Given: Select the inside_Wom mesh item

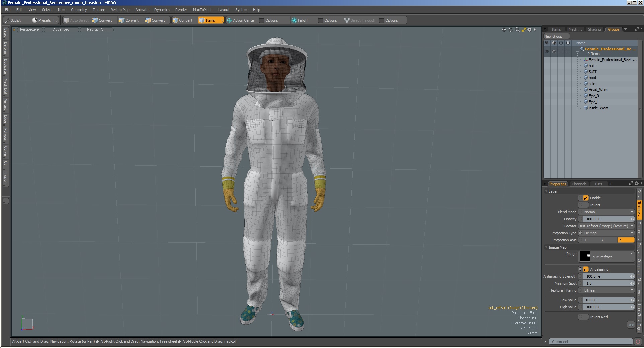Looking at the screenshot, I should point(598,108).
